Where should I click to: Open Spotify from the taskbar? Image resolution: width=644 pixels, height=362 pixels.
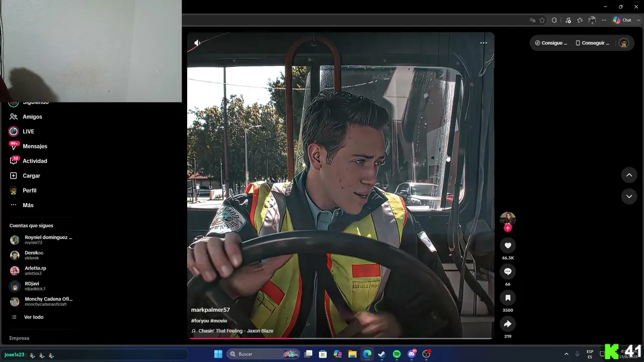[x=397, y=354]
